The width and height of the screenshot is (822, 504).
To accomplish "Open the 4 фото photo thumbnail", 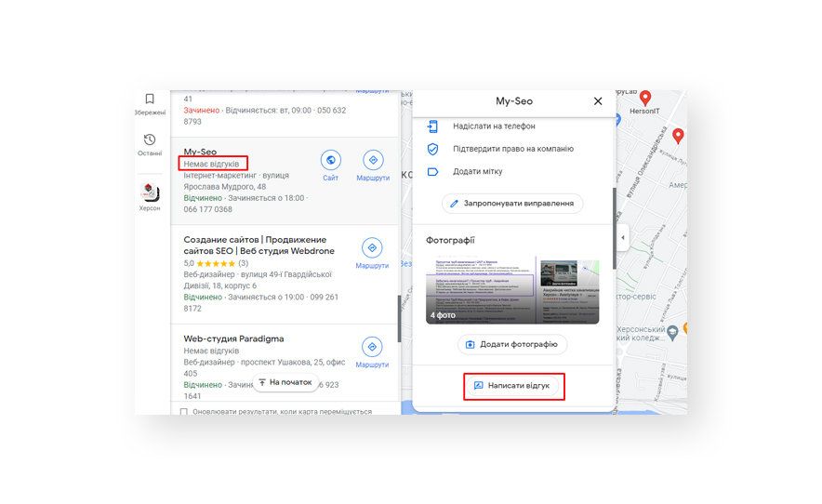I will [x=480, y=291].
